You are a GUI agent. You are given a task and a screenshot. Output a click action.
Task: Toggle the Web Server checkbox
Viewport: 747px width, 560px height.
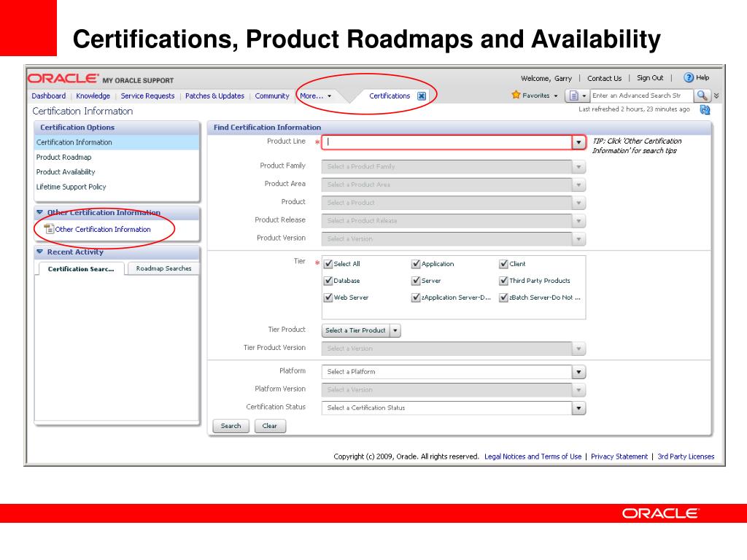coord(328,297)
